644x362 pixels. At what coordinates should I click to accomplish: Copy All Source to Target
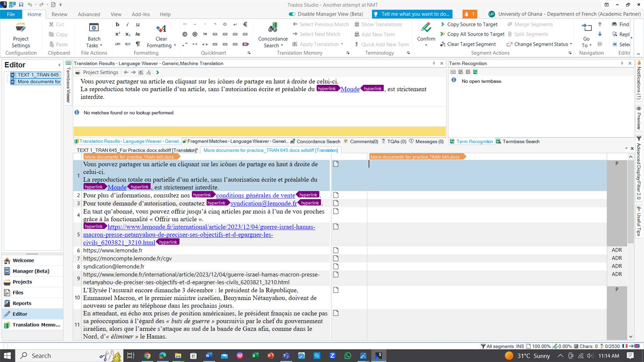pyautogui.click(x=472, y=34)
